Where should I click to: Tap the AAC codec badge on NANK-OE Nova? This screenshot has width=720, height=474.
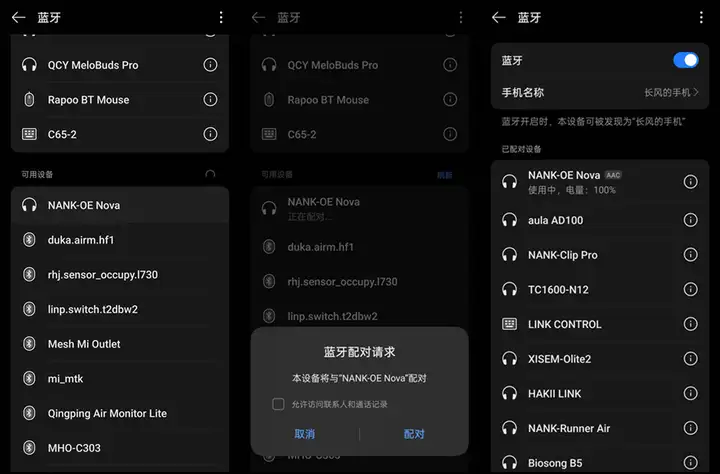(x=613, y=175)
